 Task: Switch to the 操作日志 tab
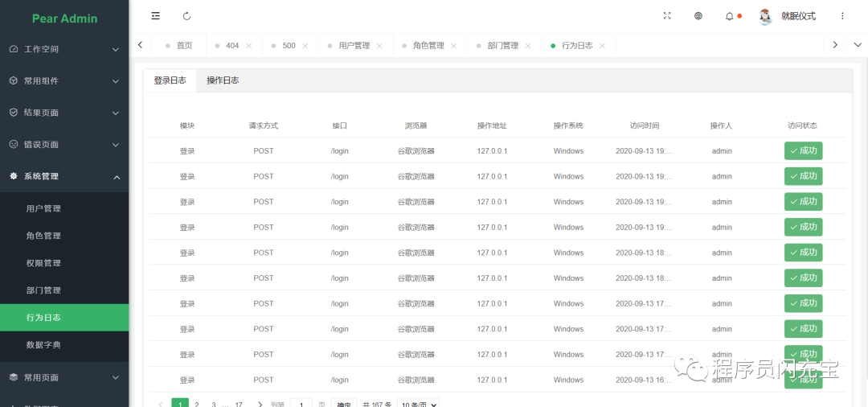click(x=223, y=80)
